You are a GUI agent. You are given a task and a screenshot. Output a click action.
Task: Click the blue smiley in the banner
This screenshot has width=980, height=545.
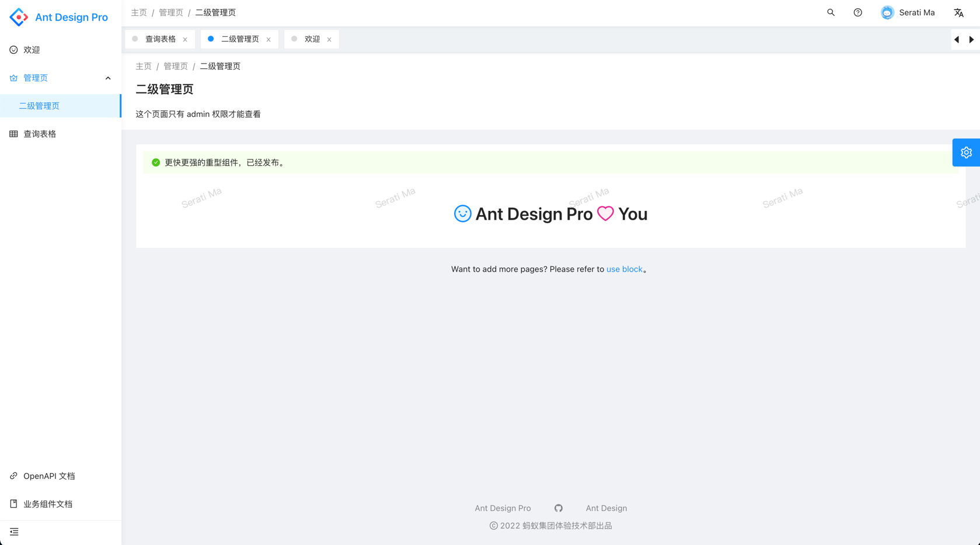462,214
